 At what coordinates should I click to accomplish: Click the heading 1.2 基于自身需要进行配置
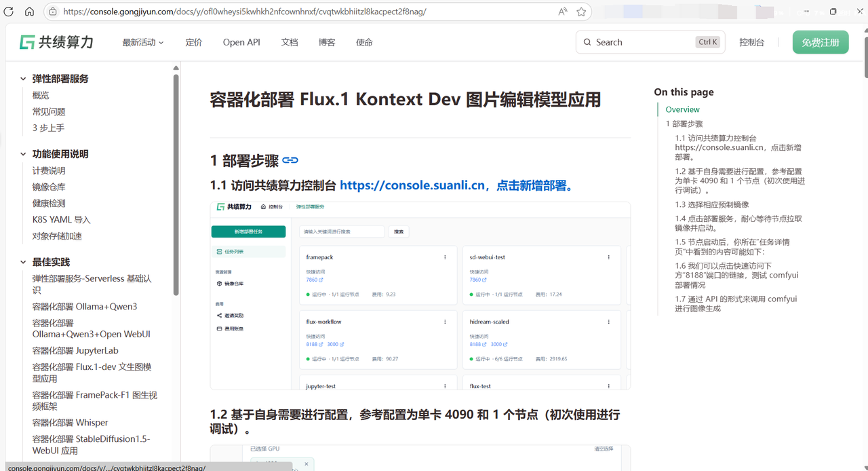point(415,421)
